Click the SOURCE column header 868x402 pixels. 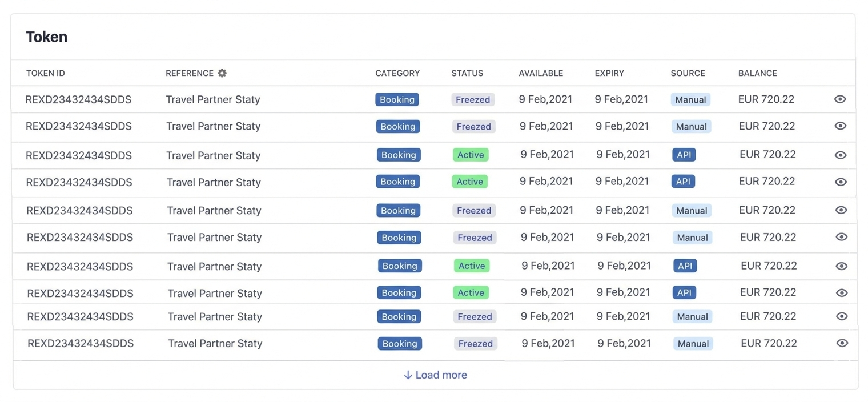click(688, 73)
